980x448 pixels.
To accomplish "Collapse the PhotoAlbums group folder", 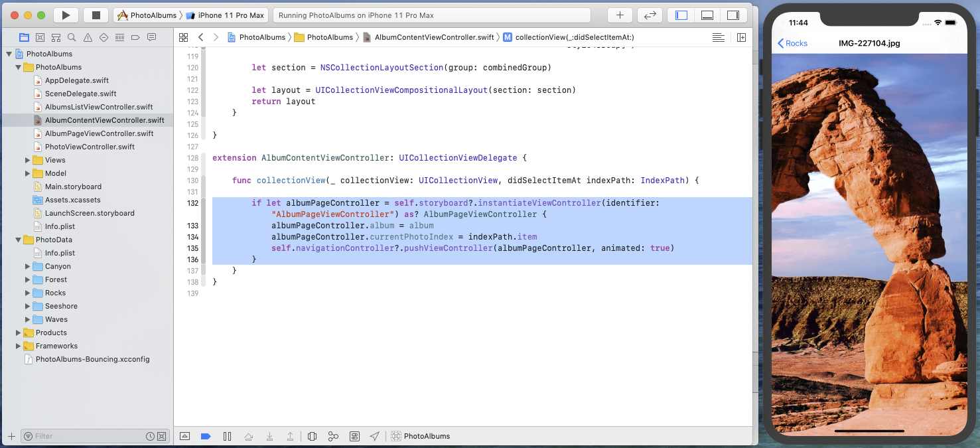I will point(19,67).
